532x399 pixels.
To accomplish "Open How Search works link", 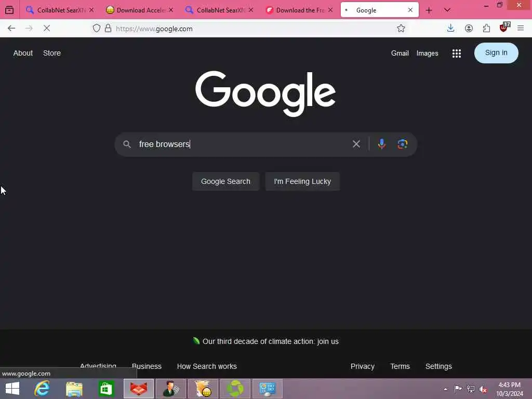I will pyautogui.click(x=207, y=366).
